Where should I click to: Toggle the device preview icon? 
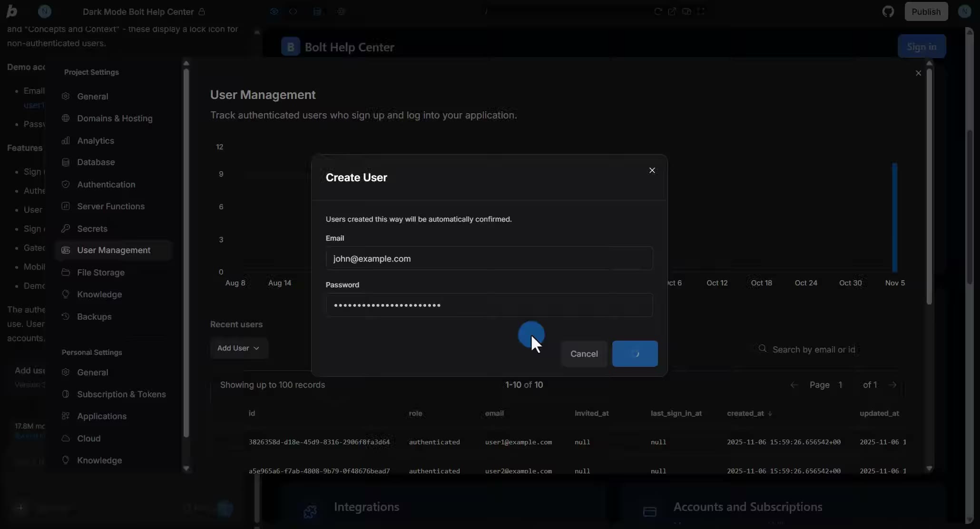[686, 11]
